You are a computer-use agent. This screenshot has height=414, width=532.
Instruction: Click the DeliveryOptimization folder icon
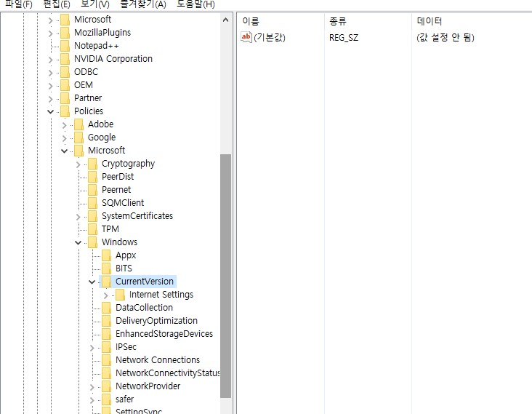coord(106,321)
